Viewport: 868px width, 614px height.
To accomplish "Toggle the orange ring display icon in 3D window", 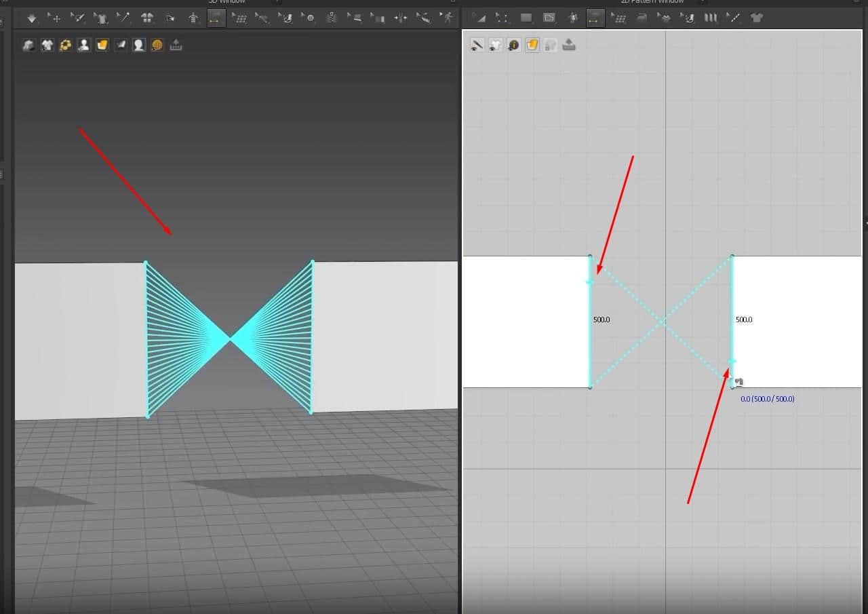I will pos(65,45).
